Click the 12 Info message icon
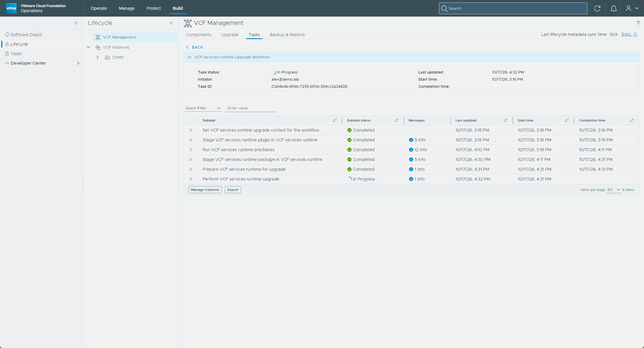The height and width of the screenshot is (348, 644). 411,150
